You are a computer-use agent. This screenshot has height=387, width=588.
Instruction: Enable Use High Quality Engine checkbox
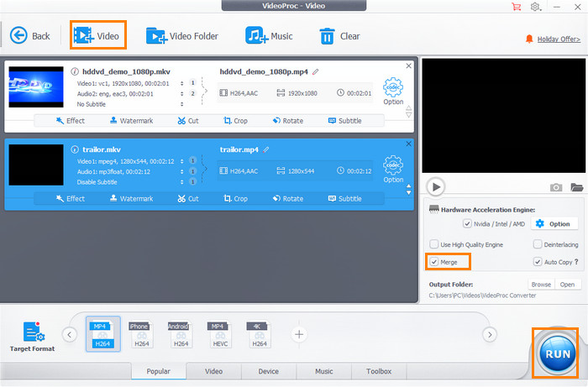coord(433,243)
